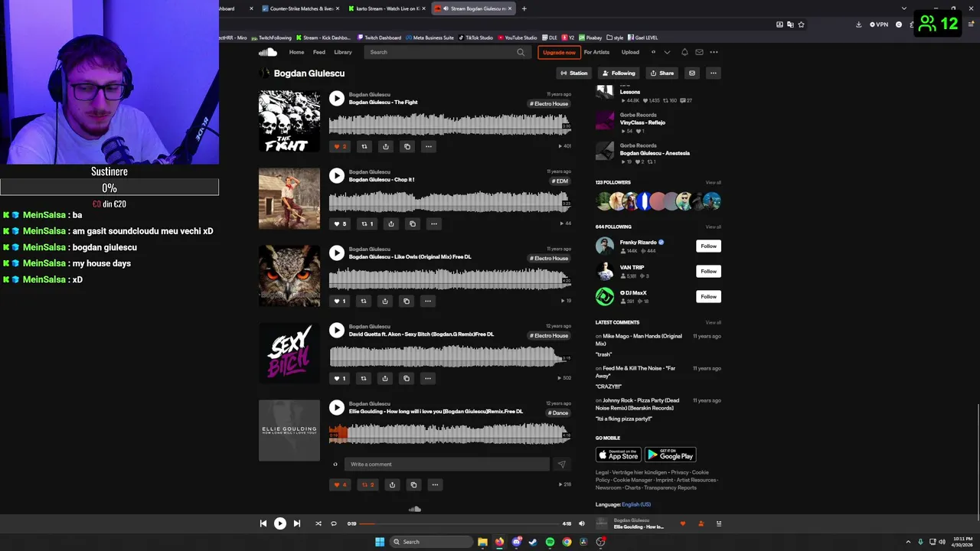Share the Chop It! track
980x551 pixels.
coord(390,223)
